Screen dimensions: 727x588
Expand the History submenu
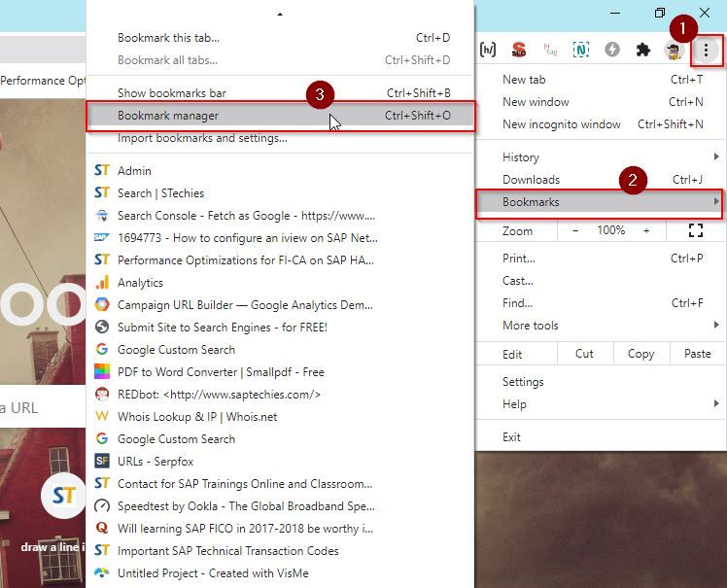coord(602,157)
